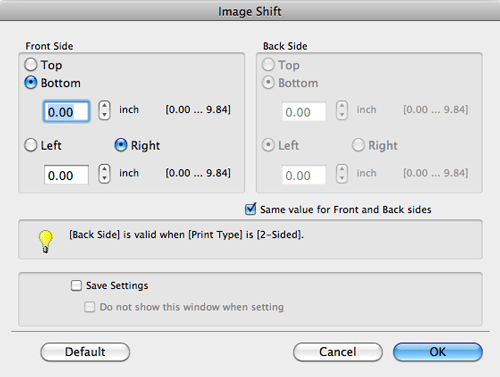The width and height of the screenshot is (500, 377).
Task: Click the Front Side horizontal shift value field
Action: click(x=66, y=175)
